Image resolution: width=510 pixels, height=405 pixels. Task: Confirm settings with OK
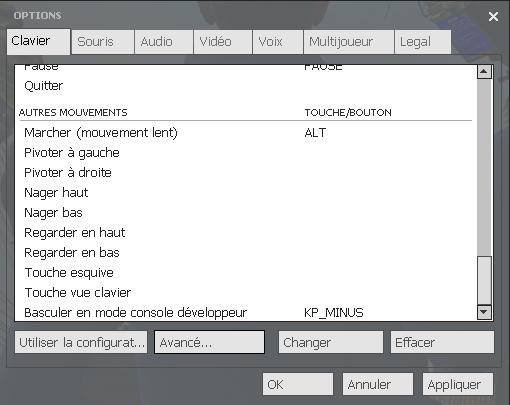point(298,384)
